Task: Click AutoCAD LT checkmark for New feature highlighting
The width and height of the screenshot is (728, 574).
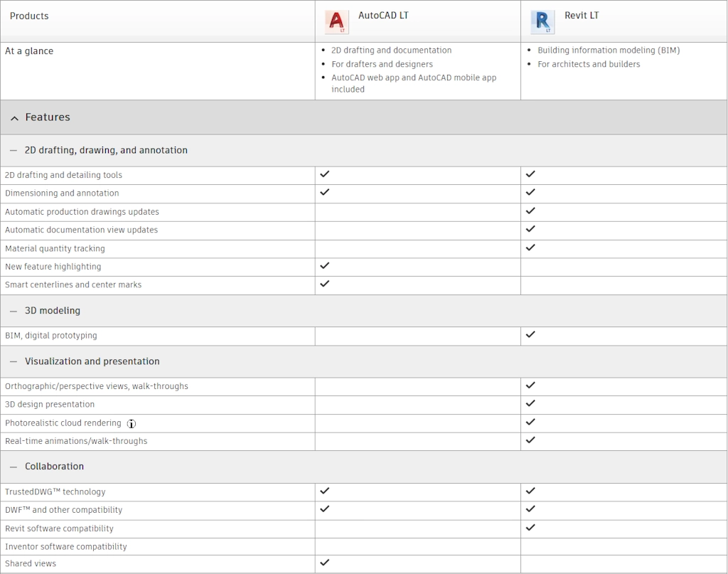Action: (325, 265)
